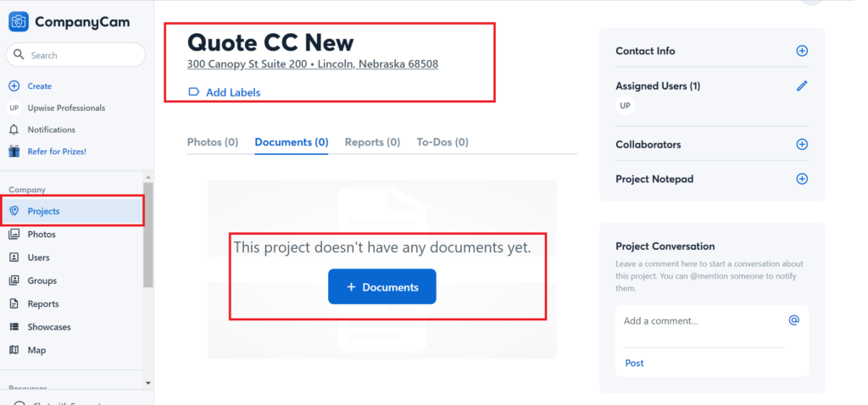Open the Notifications entry
868x405 pixels.
[x=52, y=130]
